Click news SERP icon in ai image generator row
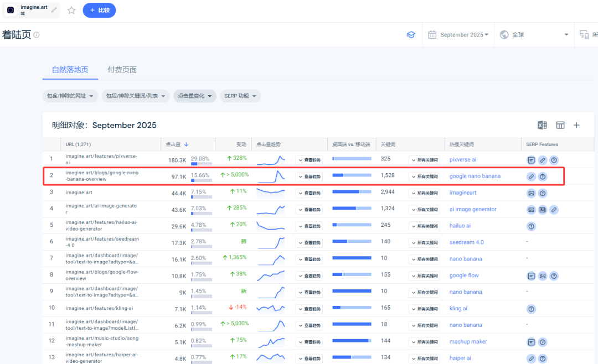Screen dimensions: 598x364 coord(543,210)
